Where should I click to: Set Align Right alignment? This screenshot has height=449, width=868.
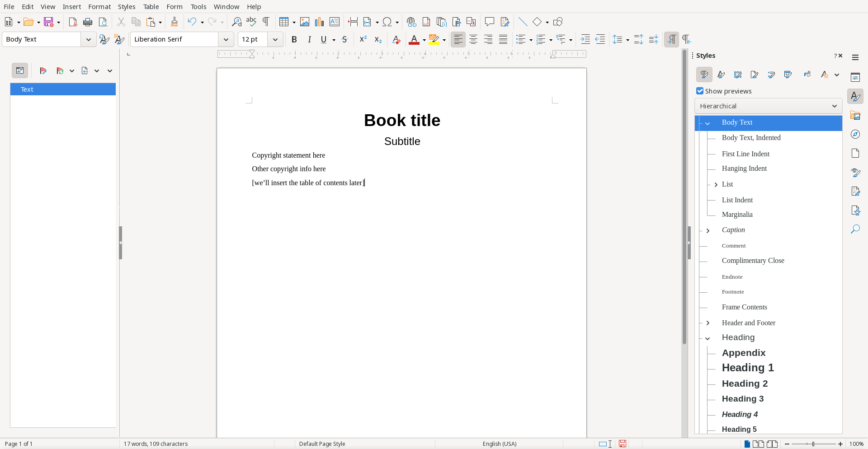coord(488,40)
